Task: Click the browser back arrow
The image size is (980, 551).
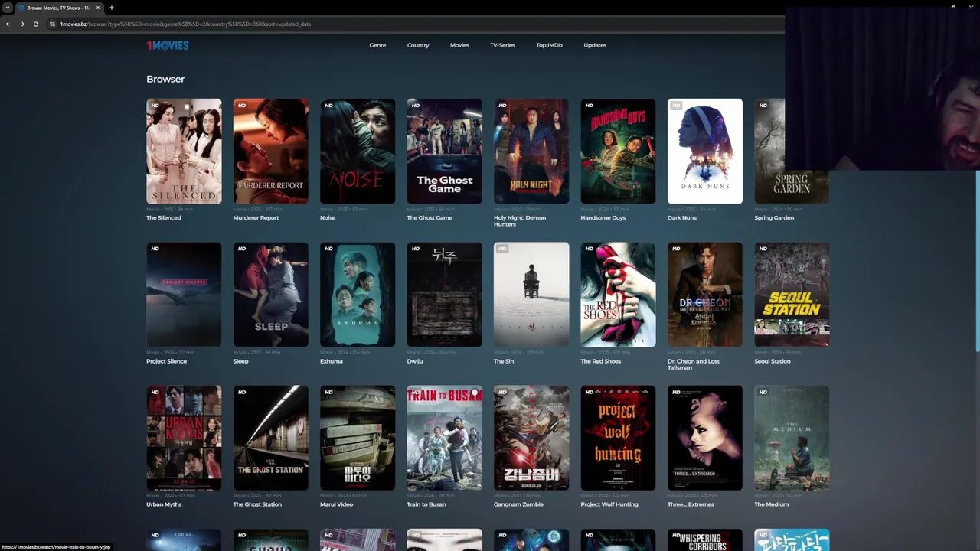Action: click(x=8, y=24)
